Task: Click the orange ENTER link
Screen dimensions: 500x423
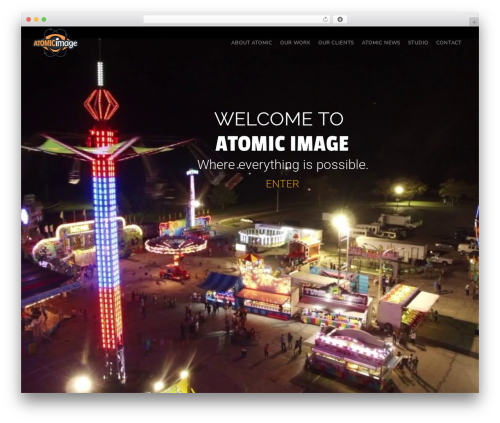Action: point(282,184)
